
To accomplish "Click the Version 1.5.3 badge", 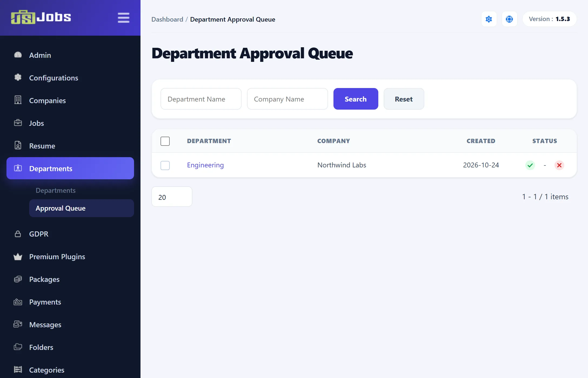I will [549, 19].
